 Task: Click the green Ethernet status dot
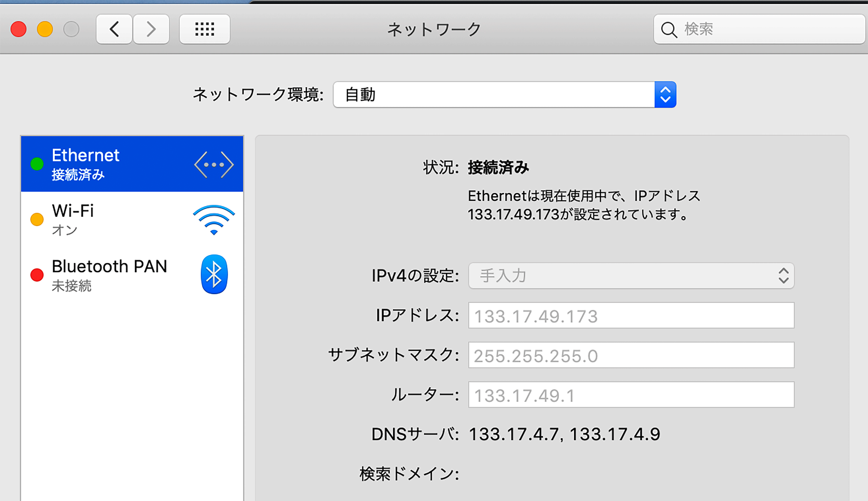pos(37,164)
